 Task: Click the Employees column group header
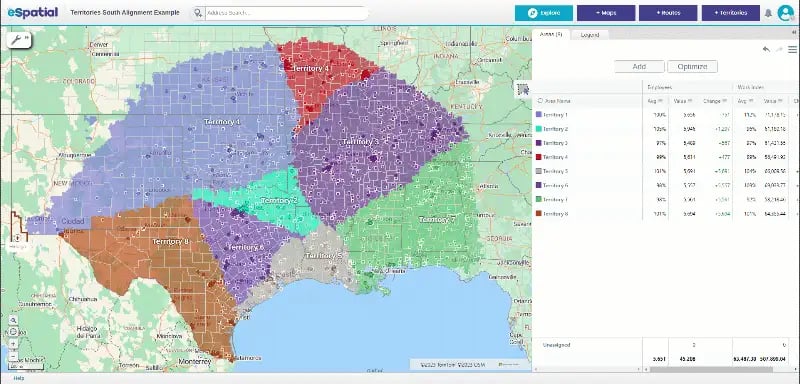click(660, 87)
